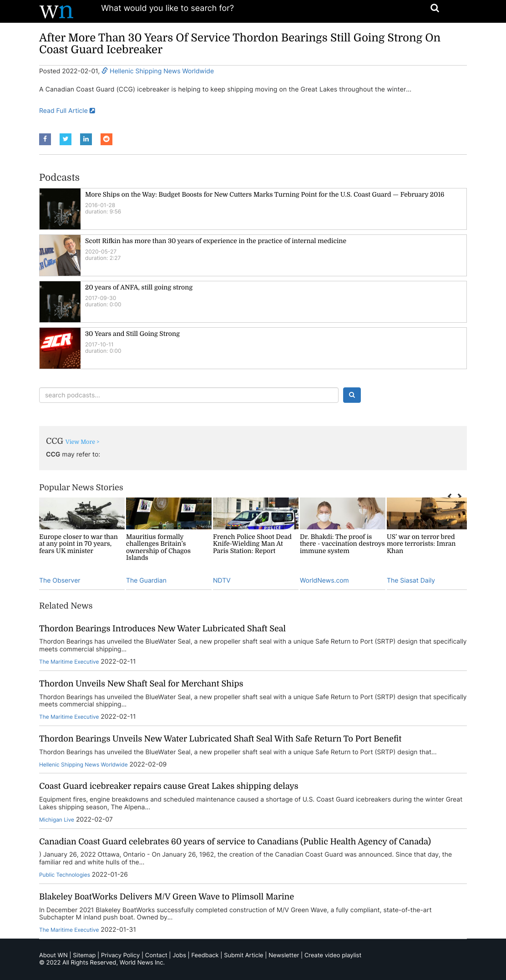Open Privacy Policy footer link
This screenshot has height=980, width=506.
coord(120,955)
